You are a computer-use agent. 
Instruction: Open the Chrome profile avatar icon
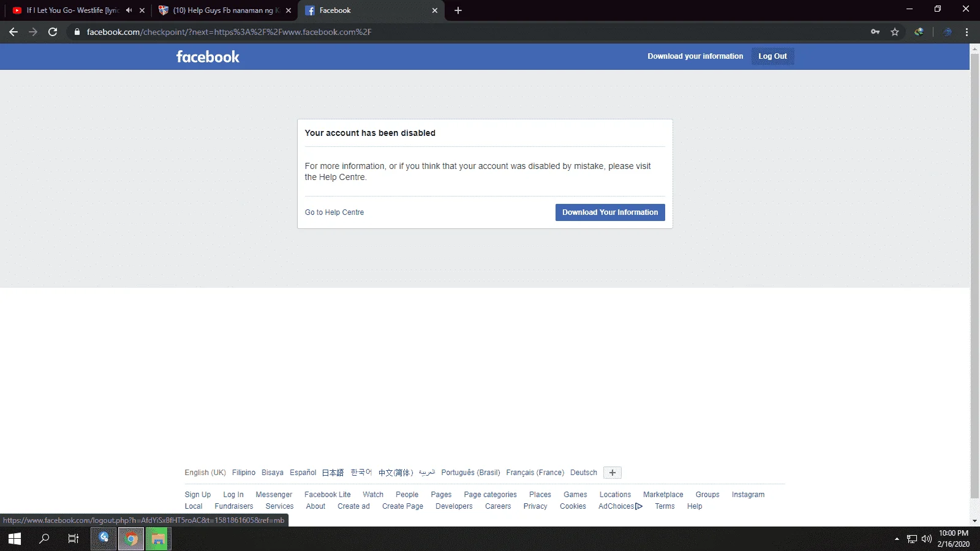tap(948, 32)
